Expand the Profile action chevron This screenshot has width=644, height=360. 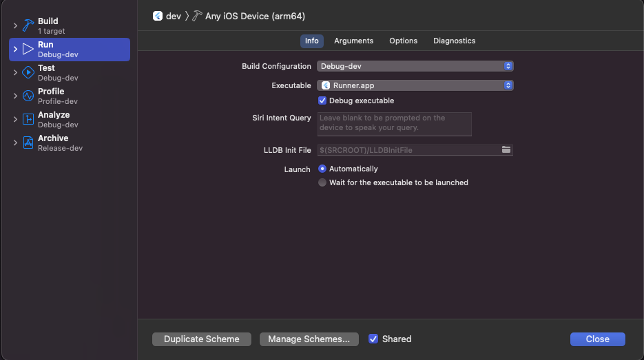click(15, 96)
